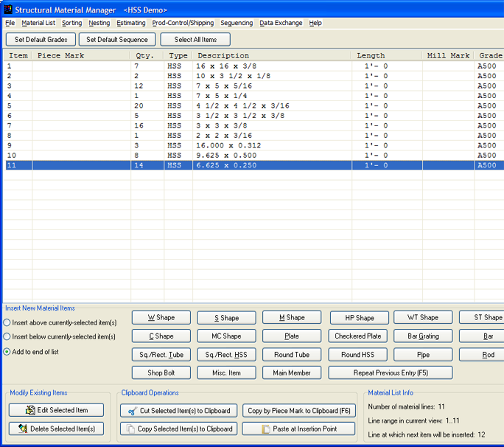Select row with 10 x 3 1/2 x 1/8

click(254, 76)
